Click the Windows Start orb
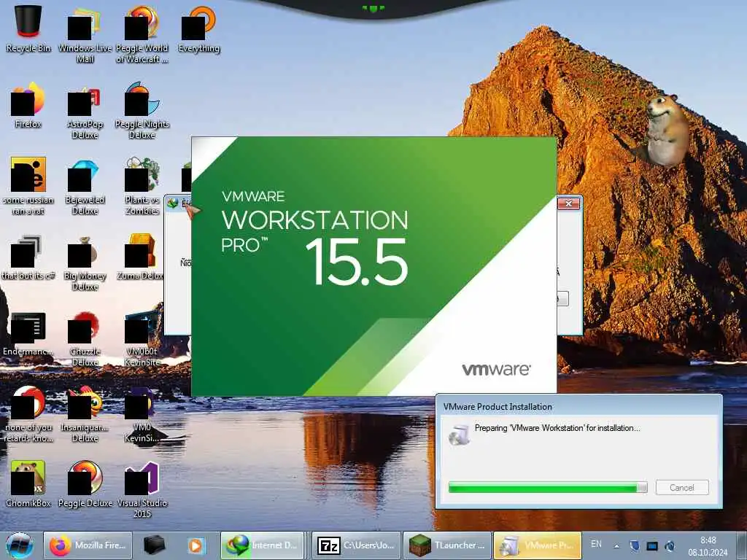The height and width of the screenshot is (560, 747). [20, 545]
